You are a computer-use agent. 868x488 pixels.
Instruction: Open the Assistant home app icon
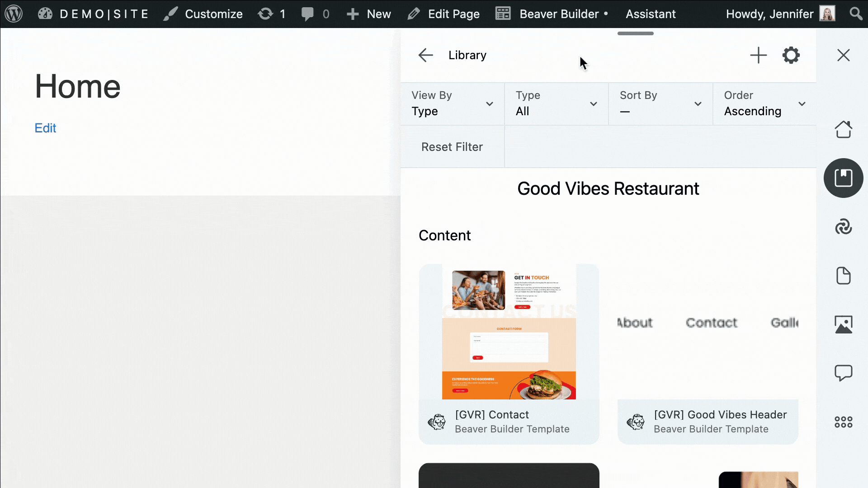(x=843, y=130)
